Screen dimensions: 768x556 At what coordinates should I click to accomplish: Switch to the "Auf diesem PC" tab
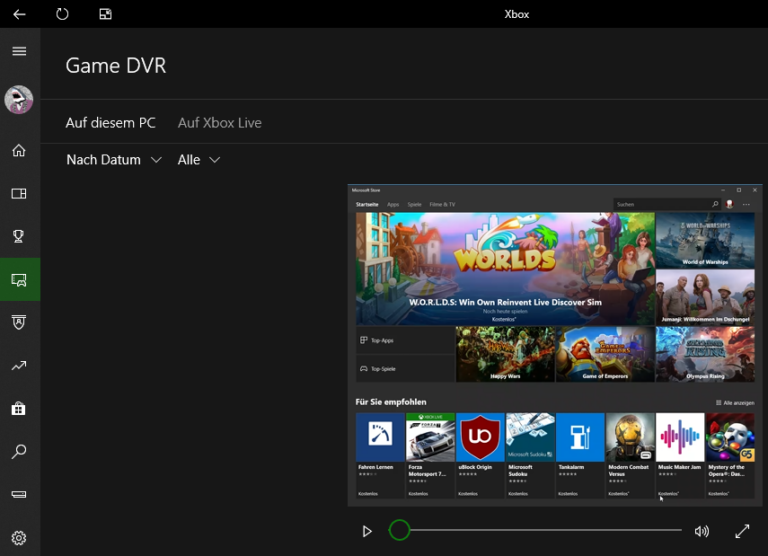point(111,123)
